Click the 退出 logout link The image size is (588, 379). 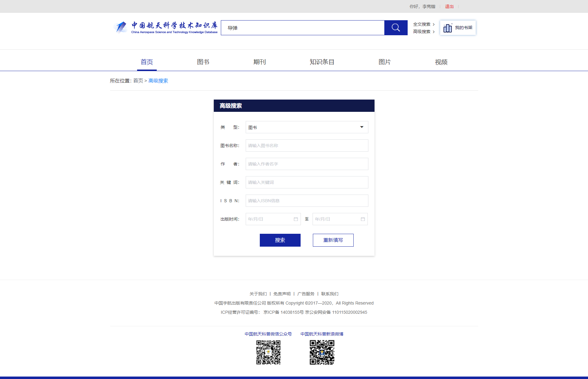[449, 6]
